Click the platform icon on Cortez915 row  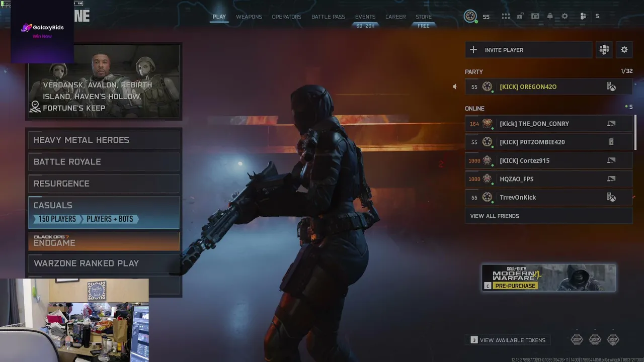tap(611, 160)
